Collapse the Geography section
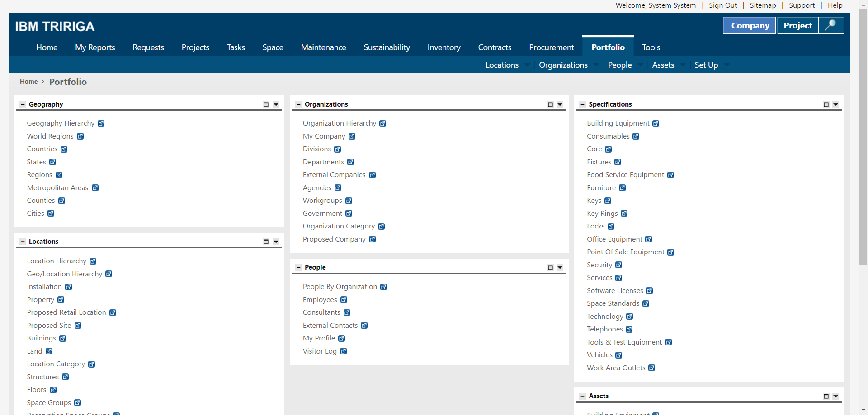 click(x=23, y=105)
